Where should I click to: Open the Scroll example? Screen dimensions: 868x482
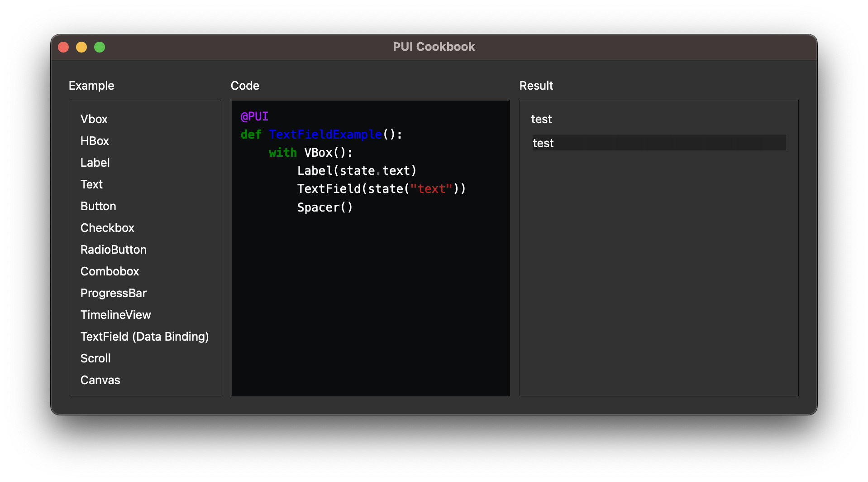tap(95, 358)
